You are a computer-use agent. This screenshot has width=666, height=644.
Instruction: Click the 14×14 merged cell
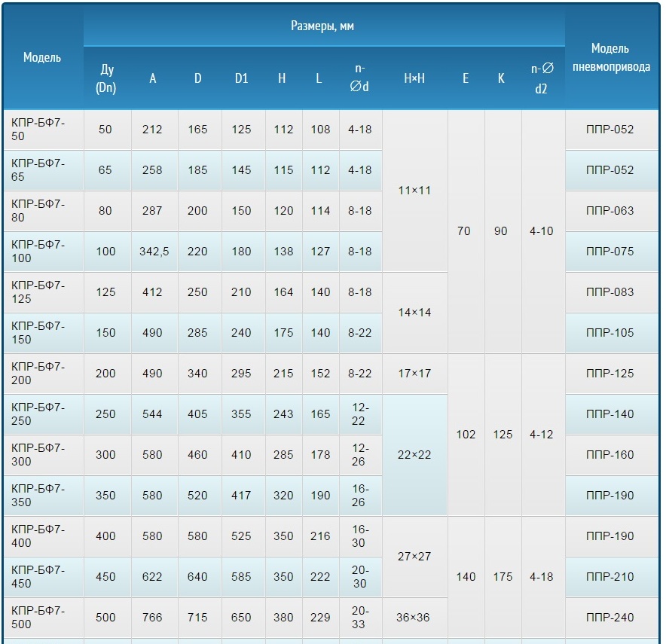tap(414, 313)
